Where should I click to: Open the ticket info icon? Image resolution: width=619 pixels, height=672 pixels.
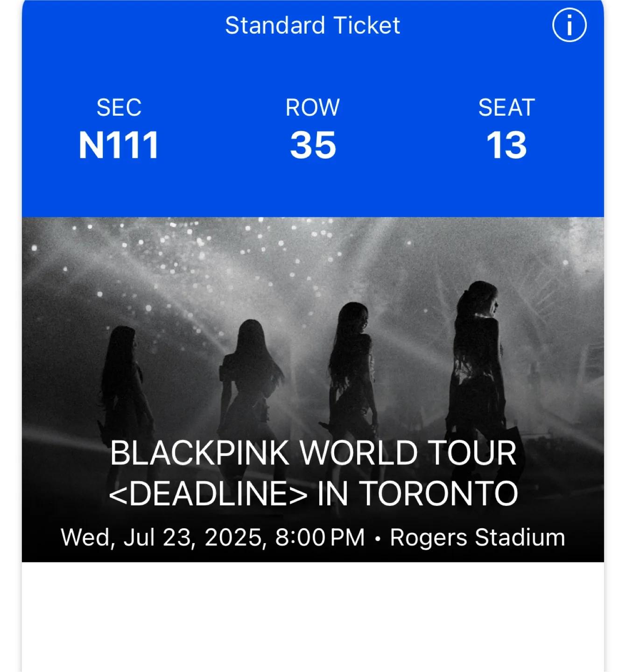click(x=569, y=25)
